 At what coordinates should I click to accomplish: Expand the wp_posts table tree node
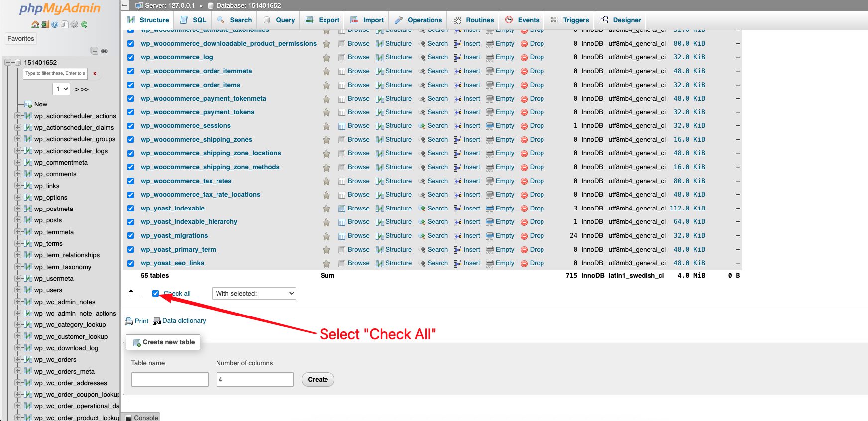pos(18,220)
